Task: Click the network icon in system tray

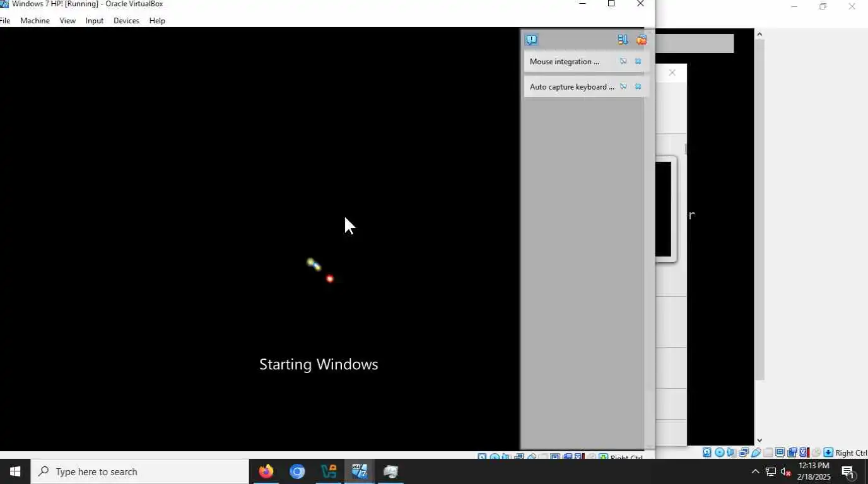Action: [770, 471]
